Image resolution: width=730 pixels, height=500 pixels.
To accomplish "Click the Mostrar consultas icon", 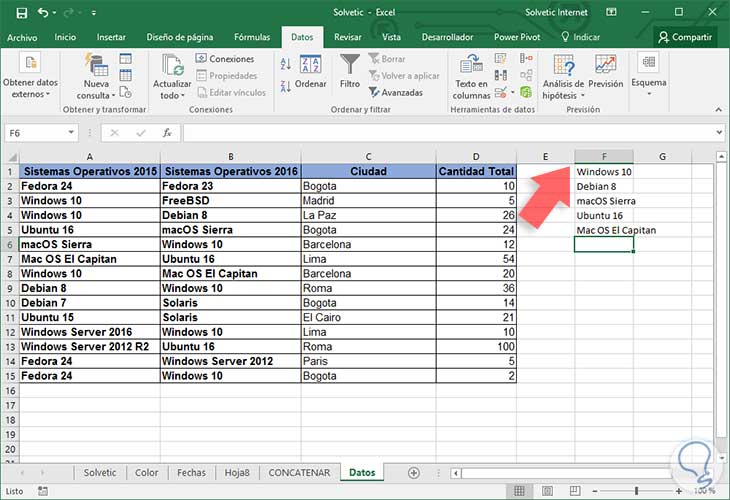I will tap(125, 59).
